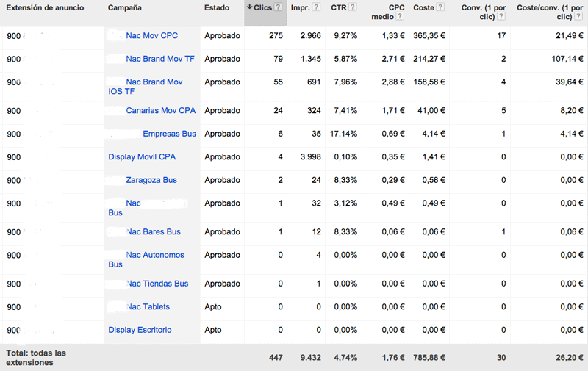Open the Nac Brand Mov IOS TF campaign
This screenshot has width=588, height=371.
point(154,82)
